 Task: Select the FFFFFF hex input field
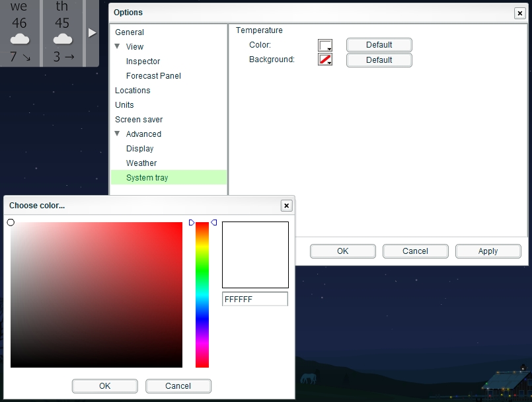click(254, 299)
